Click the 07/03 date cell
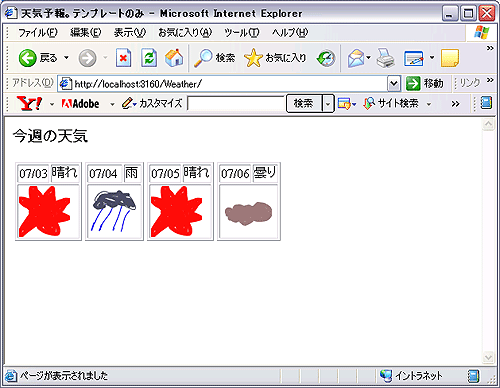The width and height of the screenshot is (500, 388). [33, 173]
